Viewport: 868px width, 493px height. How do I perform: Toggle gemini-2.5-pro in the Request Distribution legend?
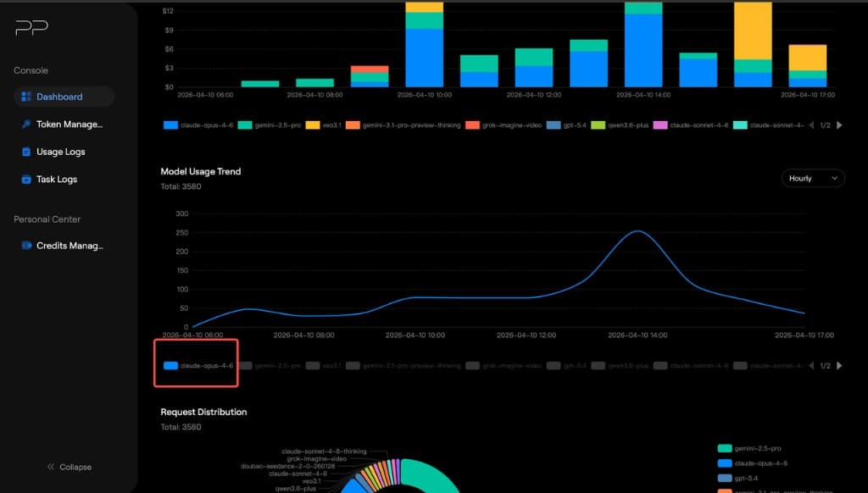click(x=749, y=449)
